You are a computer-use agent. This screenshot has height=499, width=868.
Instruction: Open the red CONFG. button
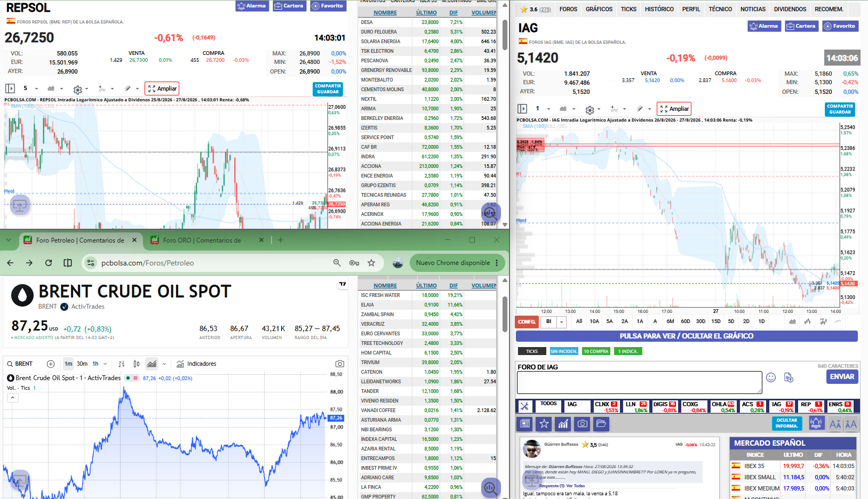click(527, 321)
